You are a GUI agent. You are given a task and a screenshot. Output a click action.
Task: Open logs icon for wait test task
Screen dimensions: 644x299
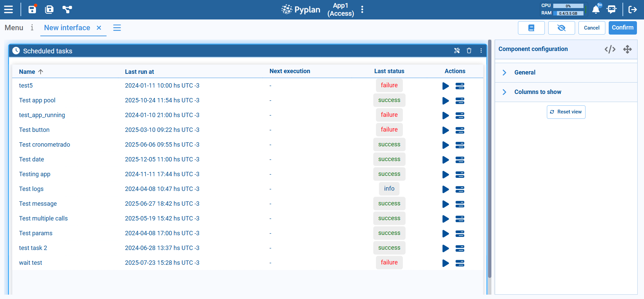click(x=460, y=263)
